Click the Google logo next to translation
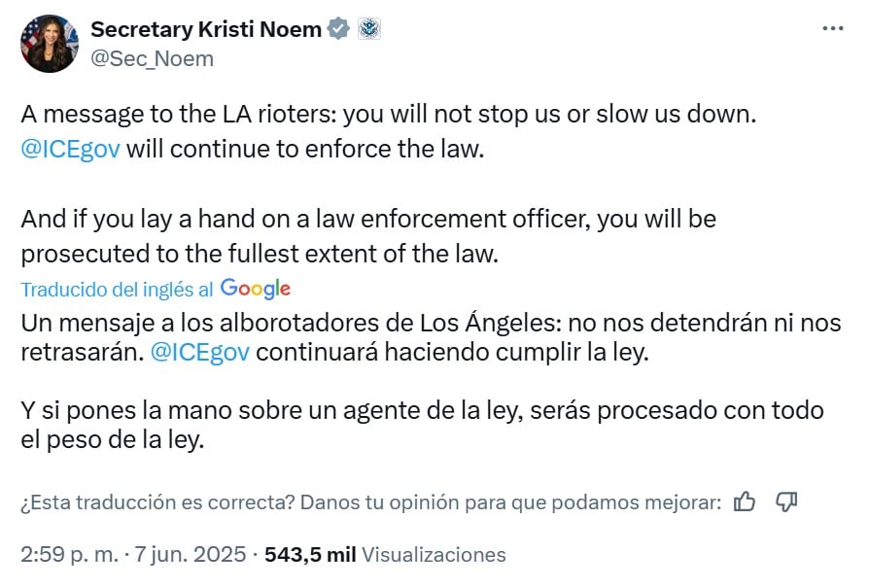Viewport: 870px width, 588px height. point(256,289)
